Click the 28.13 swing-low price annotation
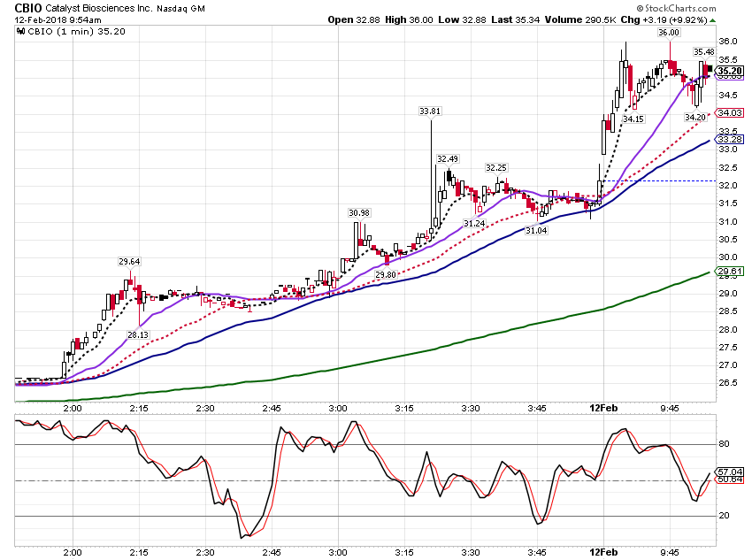 click(x=138, y=334)
